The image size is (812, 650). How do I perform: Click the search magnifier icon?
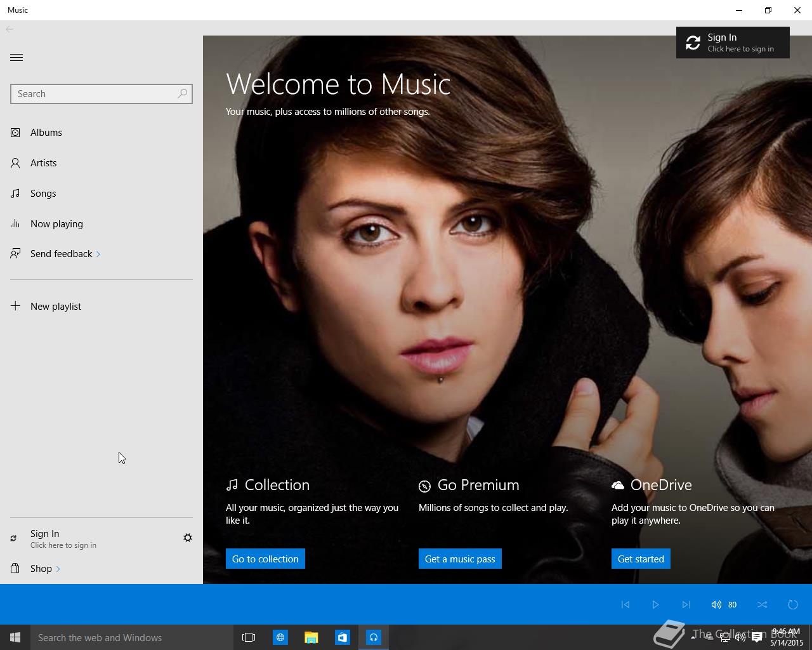183,94
